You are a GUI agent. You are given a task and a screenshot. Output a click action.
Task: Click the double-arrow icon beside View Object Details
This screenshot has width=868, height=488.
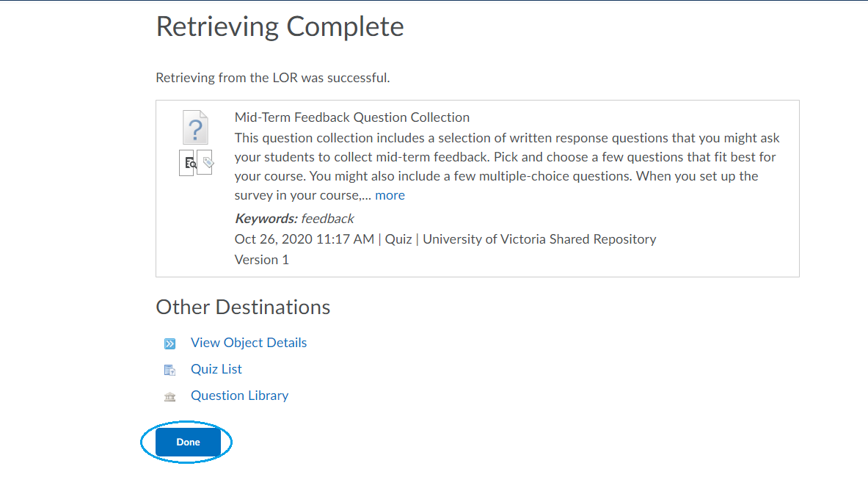tap(170, 343)
